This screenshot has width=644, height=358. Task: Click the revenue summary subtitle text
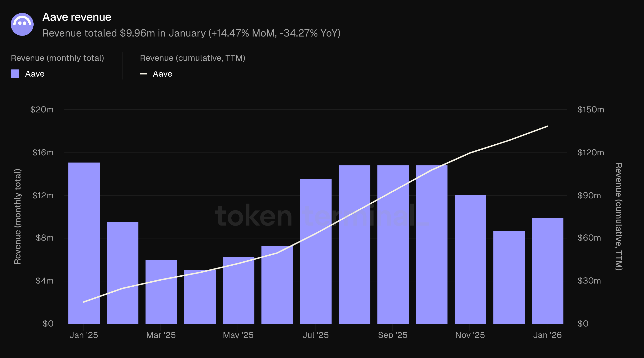pos(191,33)
